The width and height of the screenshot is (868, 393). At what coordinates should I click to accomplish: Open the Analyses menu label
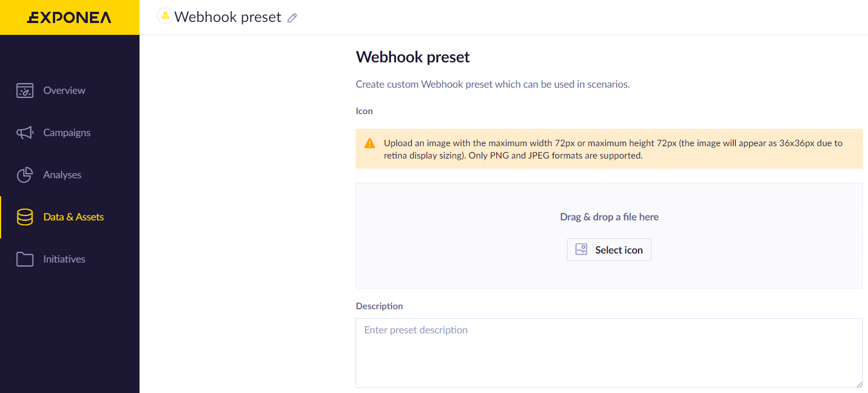(x=62, y=175)
